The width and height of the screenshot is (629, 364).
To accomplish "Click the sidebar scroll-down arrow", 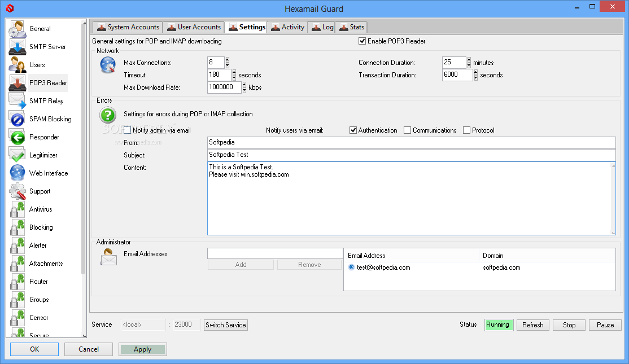I will pyautogui.click(x=84, y=336).
